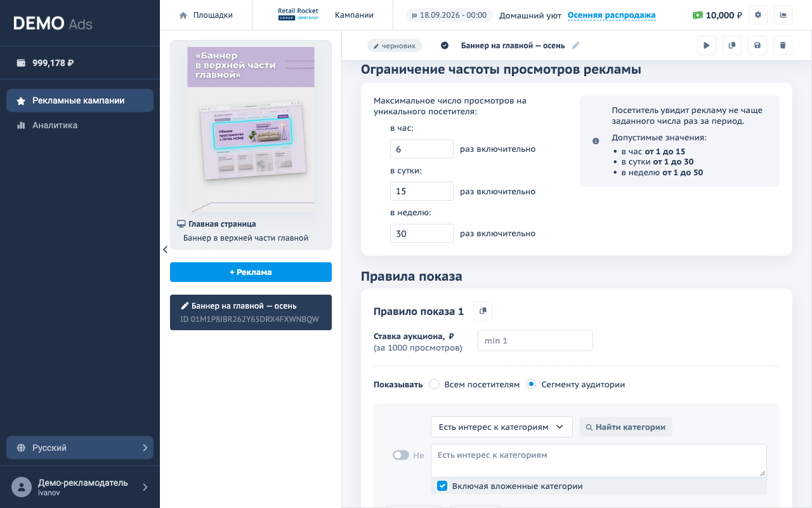Image resolution: width=812 pixels, height=508 pixels.
Task: Click the + Реклама button
Action: pyautogui.click(x=251, y=272)
